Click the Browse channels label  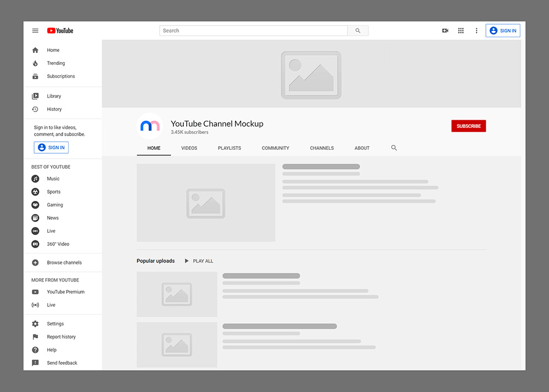coord(64,262)
